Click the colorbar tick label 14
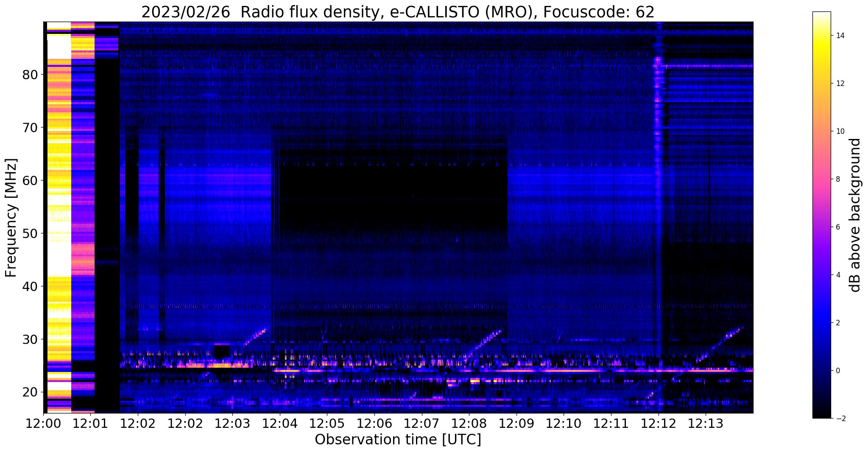868x452 pixels. 840,36
